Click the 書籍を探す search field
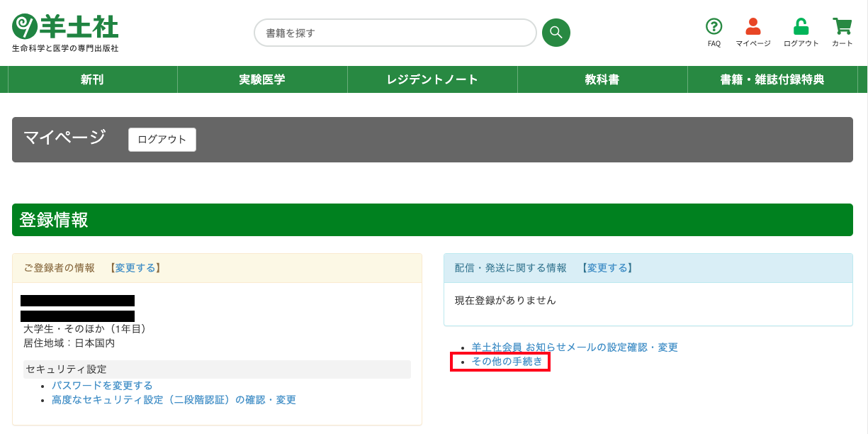The width and height of the screenshot is (868, 434). pos(395,33)
